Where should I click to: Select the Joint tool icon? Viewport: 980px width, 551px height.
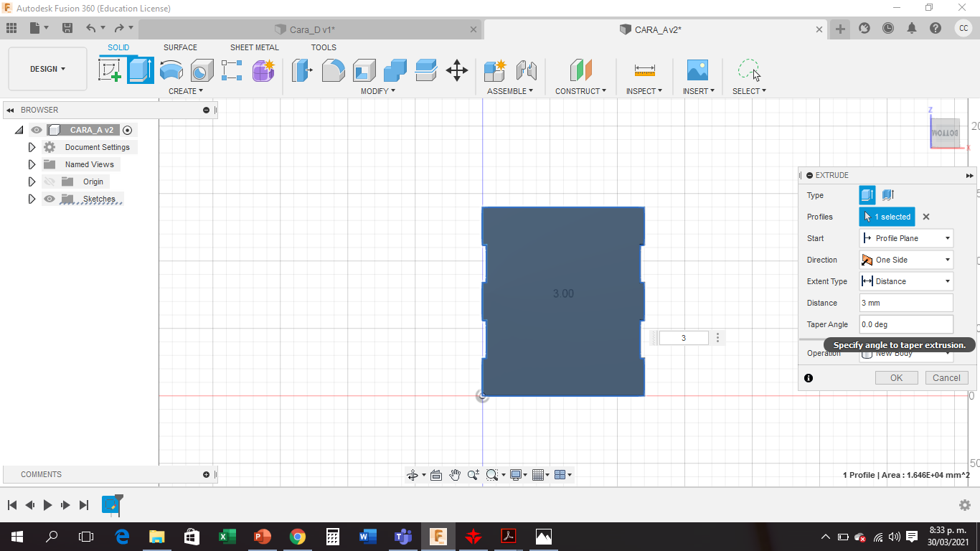coord(527,70)
